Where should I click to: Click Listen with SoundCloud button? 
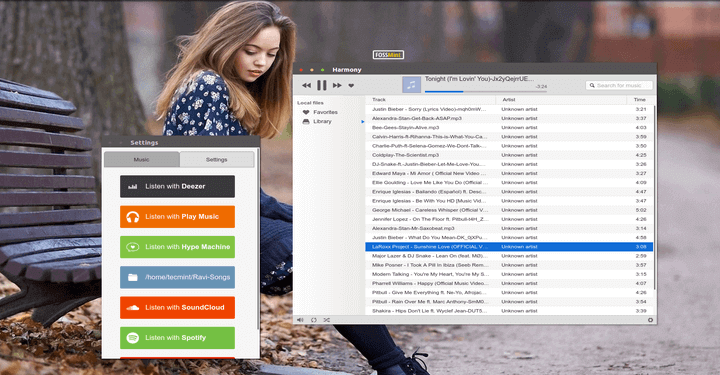coord(177,308)
